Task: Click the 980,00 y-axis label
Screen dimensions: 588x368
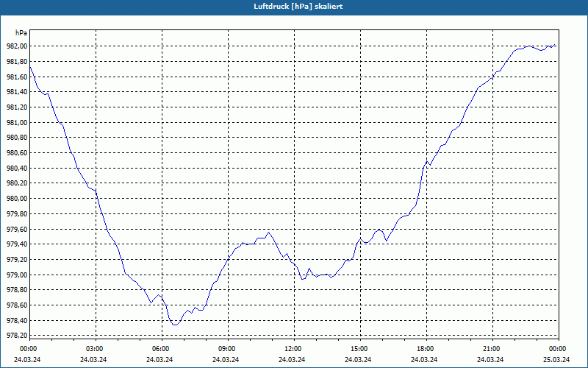Action: 17,199
